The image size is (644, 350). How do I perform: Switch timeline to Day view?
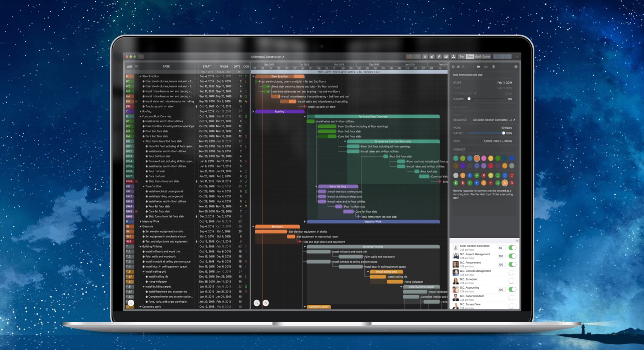coord(462,57)
